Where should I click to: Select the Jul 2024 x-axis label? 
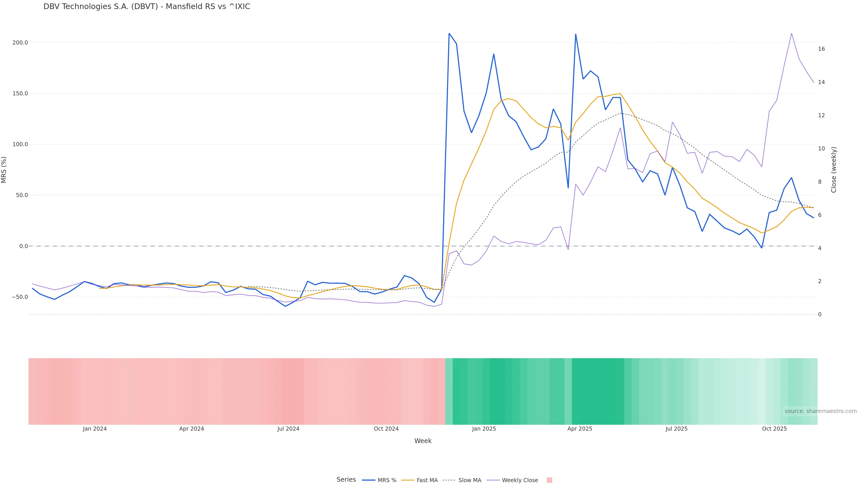point(288,429)
